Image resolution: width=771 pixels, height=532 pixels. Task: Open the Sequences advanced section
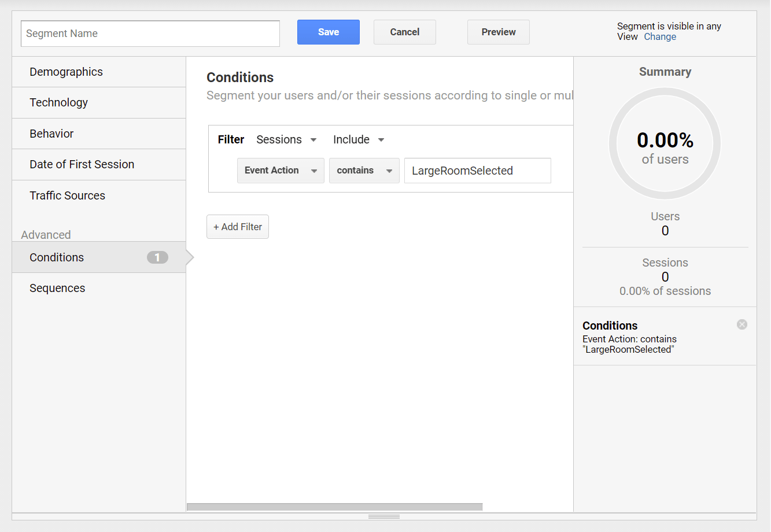[x=99, y=288]
